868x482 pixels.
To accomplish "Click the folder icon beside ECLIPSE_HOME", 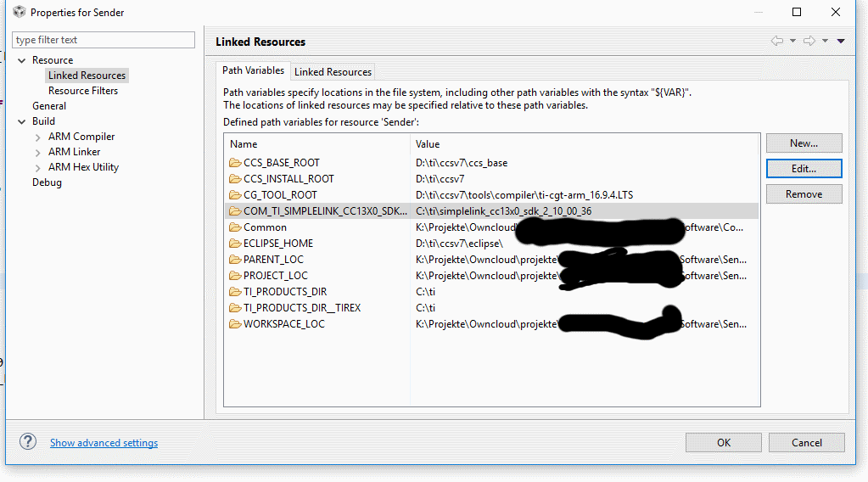I will click(235, 244).
